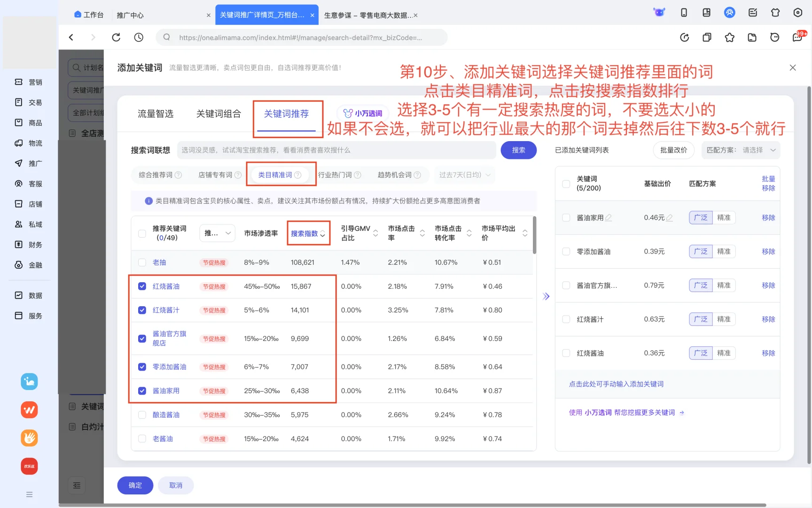
Task: Select the 财务 sidebar icon
Action: tap(29, 244)
